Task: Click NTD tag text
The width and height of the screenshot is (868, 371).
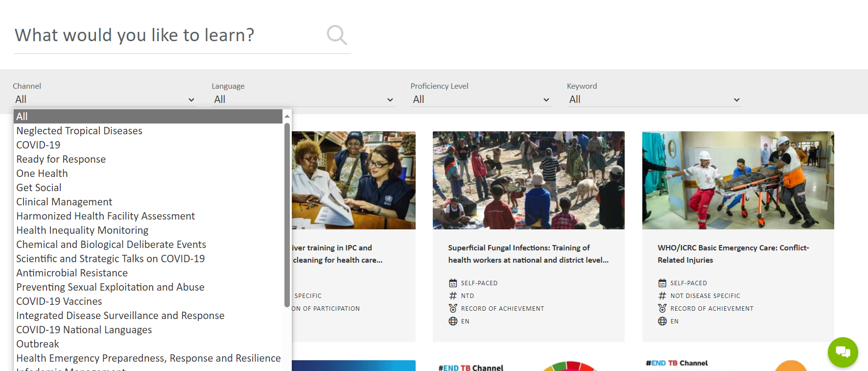Action: pyautogui.click(x=468, y=296)
